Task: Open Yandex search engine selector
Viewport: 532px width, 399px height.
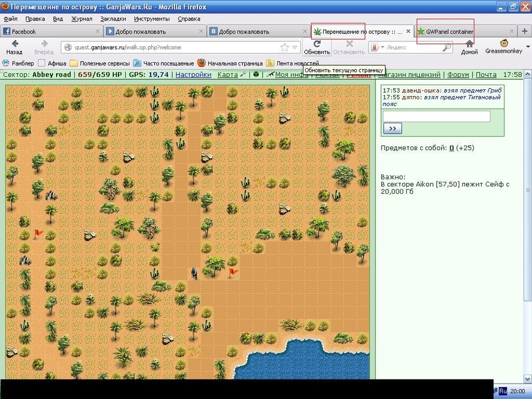Action: (x=377, y=47)
